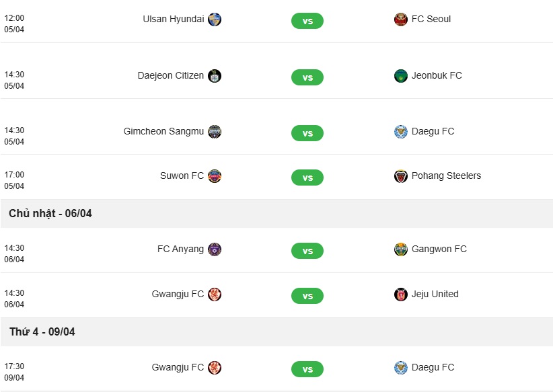Open the Gwangju FC vs Daegu FC match on 09/04
The image size is (553, 392).
click(x=307, y=369)
